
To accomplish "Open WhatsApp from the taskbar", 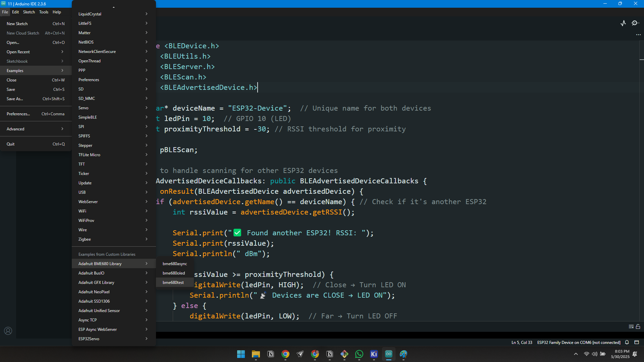I will pyautogui.click(x=359, y=354).
